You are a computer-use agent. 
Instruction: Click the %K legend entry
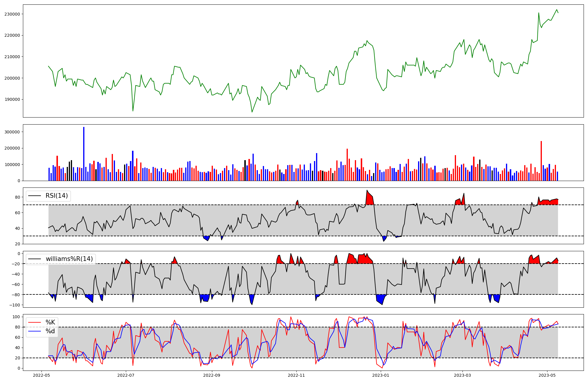pyautogui.click(x=50, y=322)
